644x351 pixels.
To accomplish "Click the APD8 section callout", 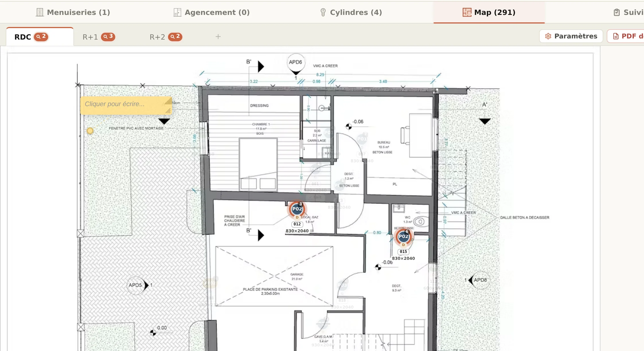I will pyautogui.click(x=479, y=280).
